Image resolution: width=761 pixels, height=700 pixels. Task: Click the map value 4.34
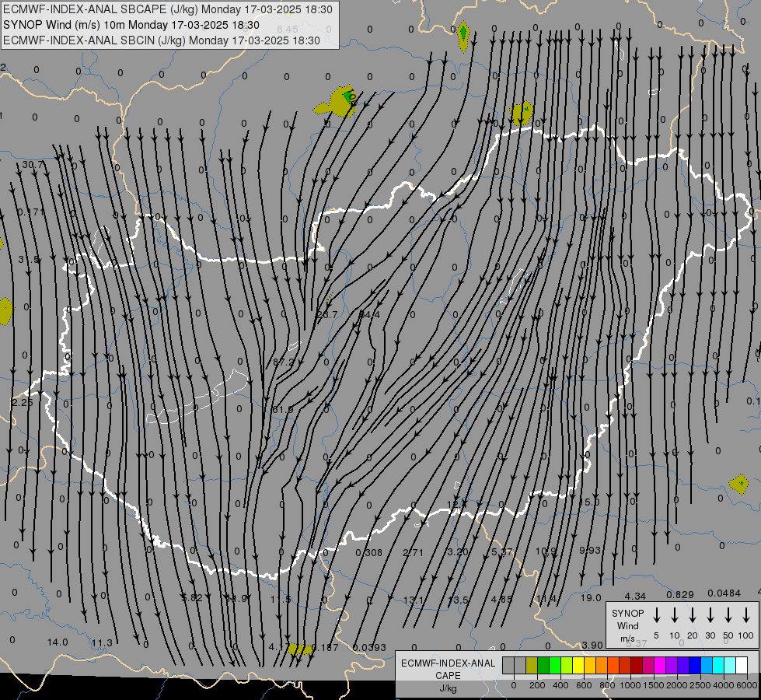click(635, 596)
